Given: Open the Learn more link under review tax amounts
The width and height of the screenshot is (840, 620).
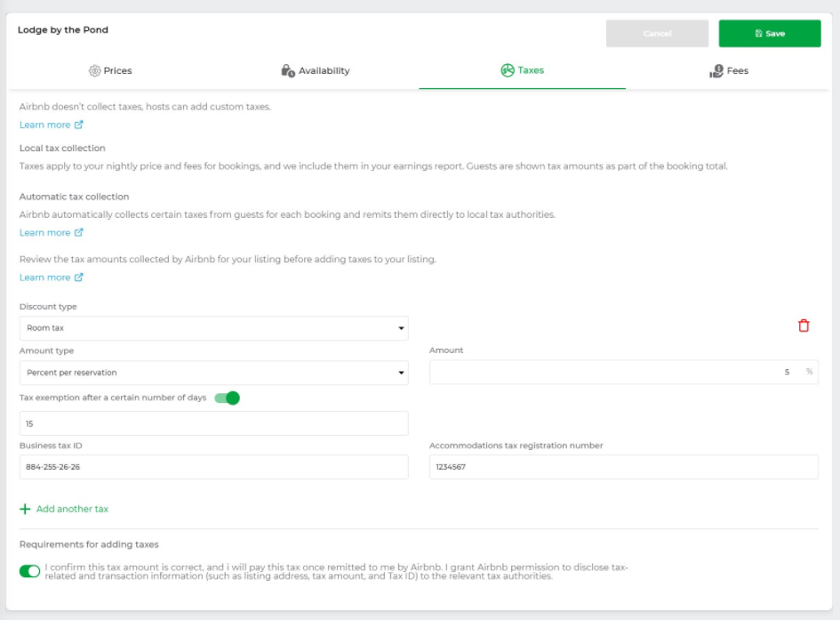Looking at the screenshot, I should [x=45, y=278].
